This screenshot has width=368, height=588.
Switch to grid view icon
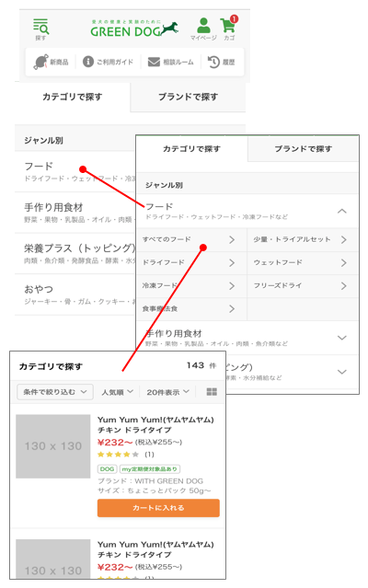(212, 392)
